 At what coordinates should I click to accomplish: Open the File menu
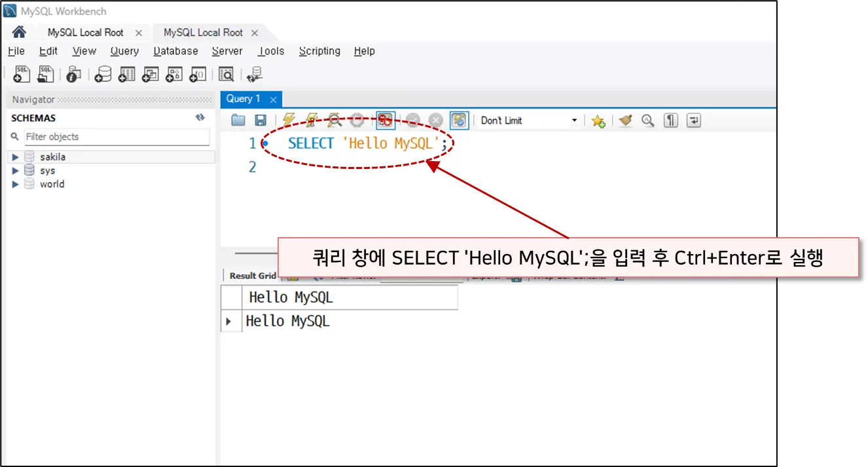16,51
